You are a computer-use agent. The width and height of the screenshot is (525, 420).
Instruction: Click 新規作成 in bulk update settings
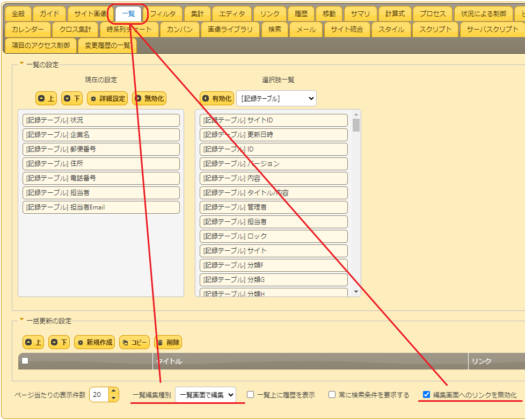[x=94, y=342]
